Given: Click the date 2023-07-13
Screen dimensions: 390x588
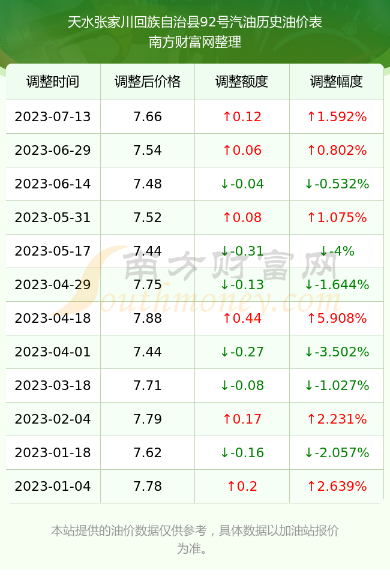Looking at the screenshot, I should tap(53, 116).
